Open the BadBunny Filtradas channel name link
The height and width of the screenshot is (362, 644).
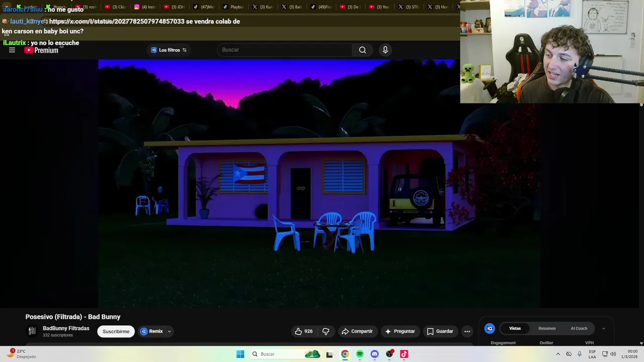tap(66, 328)
